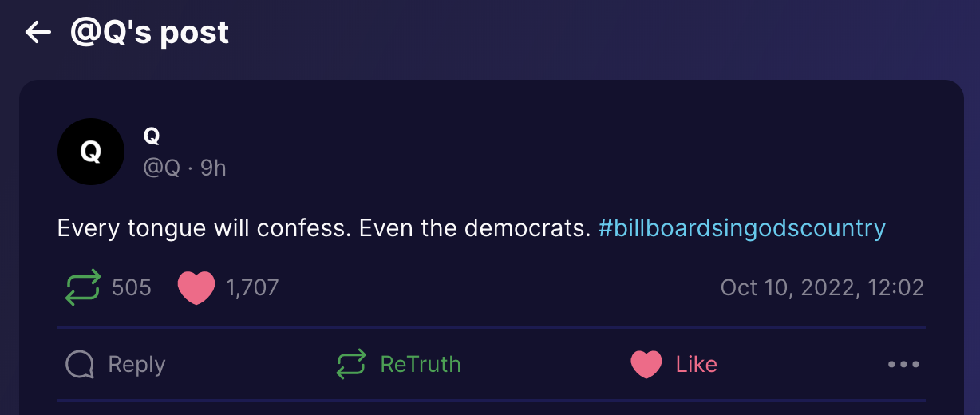Select the ReTruth text label
The height and width of the screenshot is (415, 980).
coord(421,364)
